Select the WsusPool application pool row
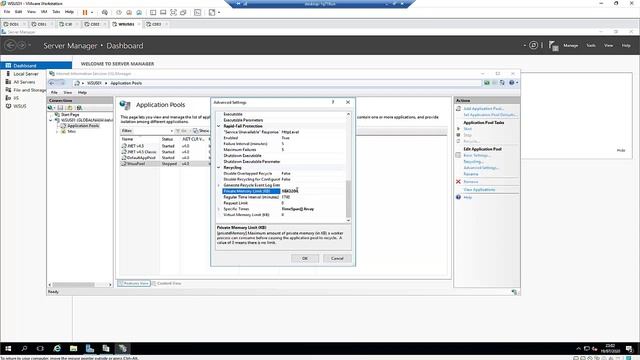The image size is (640, 360). coord(165,164)
